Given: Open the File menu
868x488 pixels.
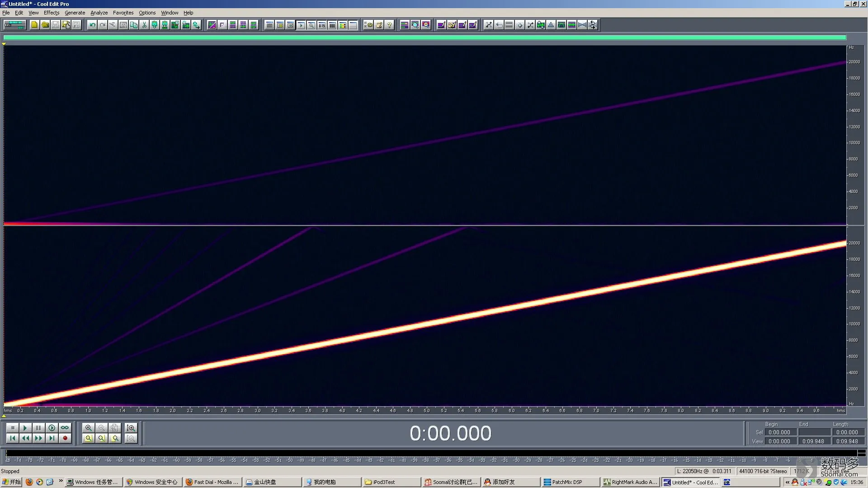Looking at the screenshot, I should coord(6,13).
